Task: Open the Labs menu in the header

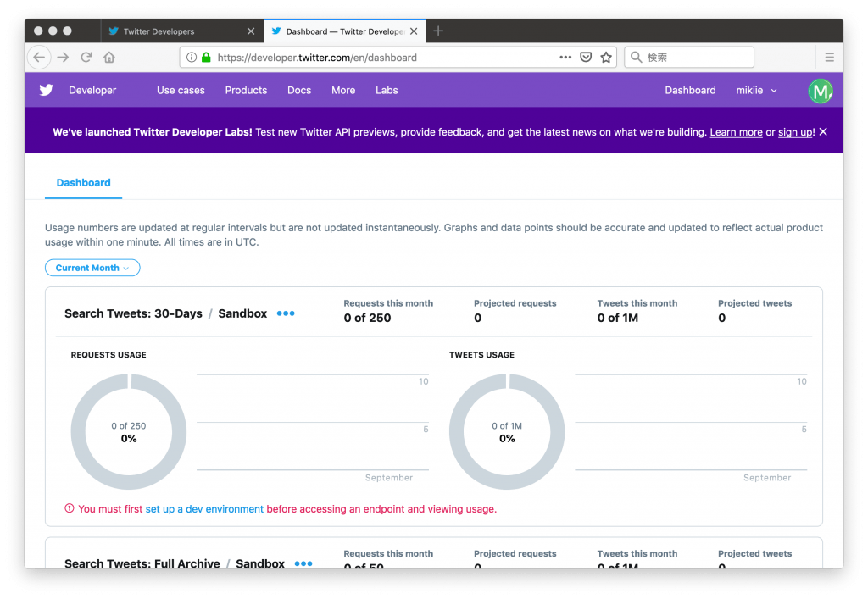Action: tap(387, 91)
